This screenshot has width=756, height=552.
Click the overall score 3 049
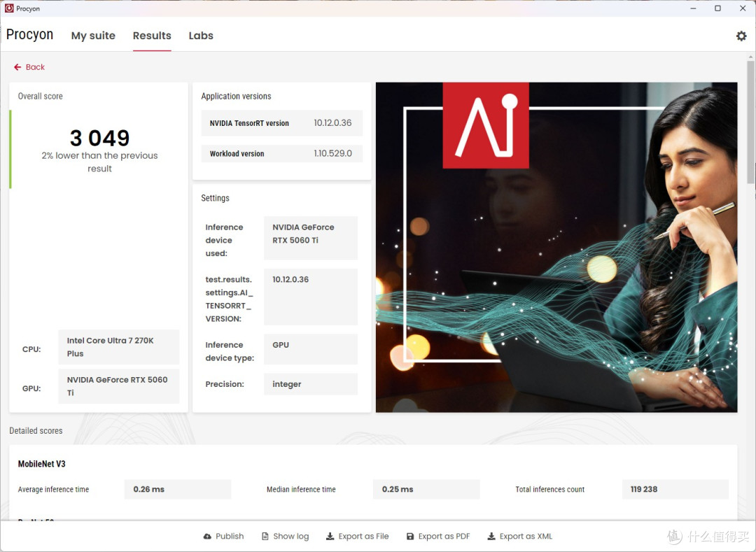pos(100,139)
